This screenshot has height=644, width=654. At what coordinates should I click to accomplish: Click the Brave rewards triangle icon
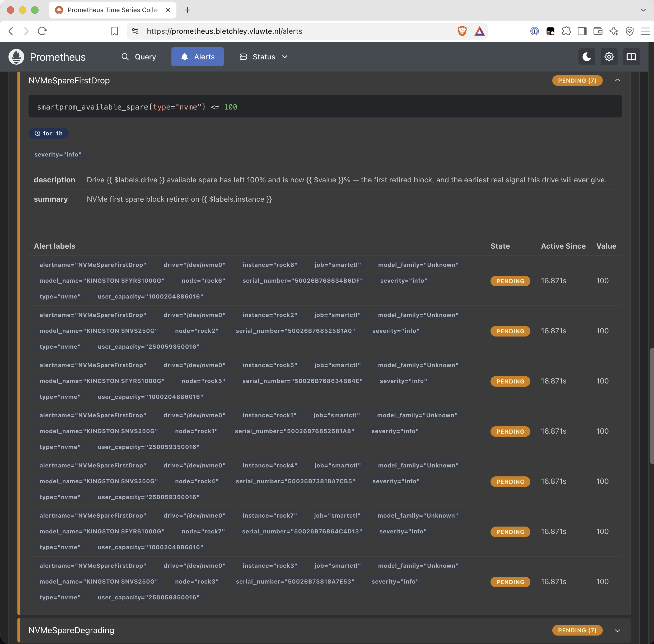[479, 31]
